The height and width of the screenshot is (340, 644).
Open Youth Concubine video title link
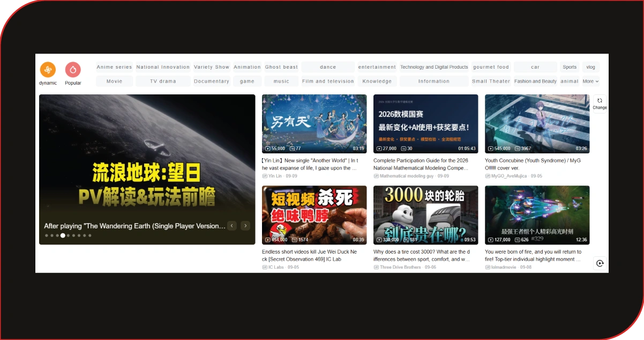[x=533, y=164]
